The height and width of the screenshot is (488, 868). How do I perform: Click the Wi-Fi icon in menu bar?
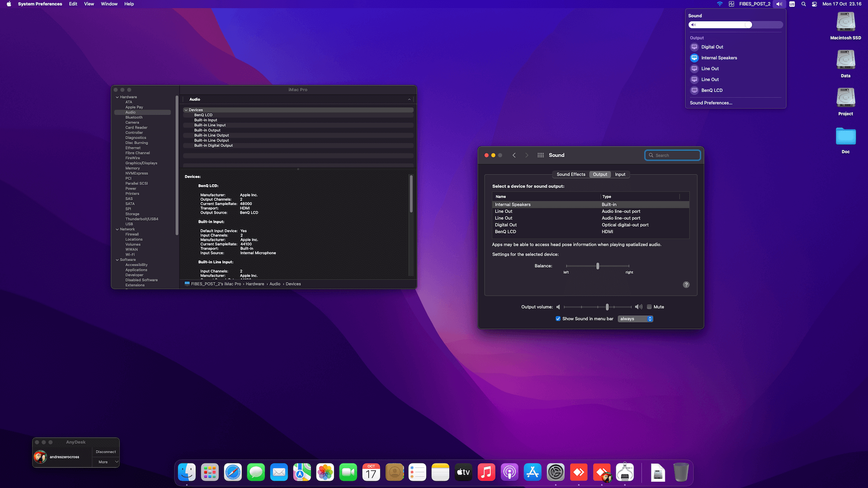(x=720, y=4)
